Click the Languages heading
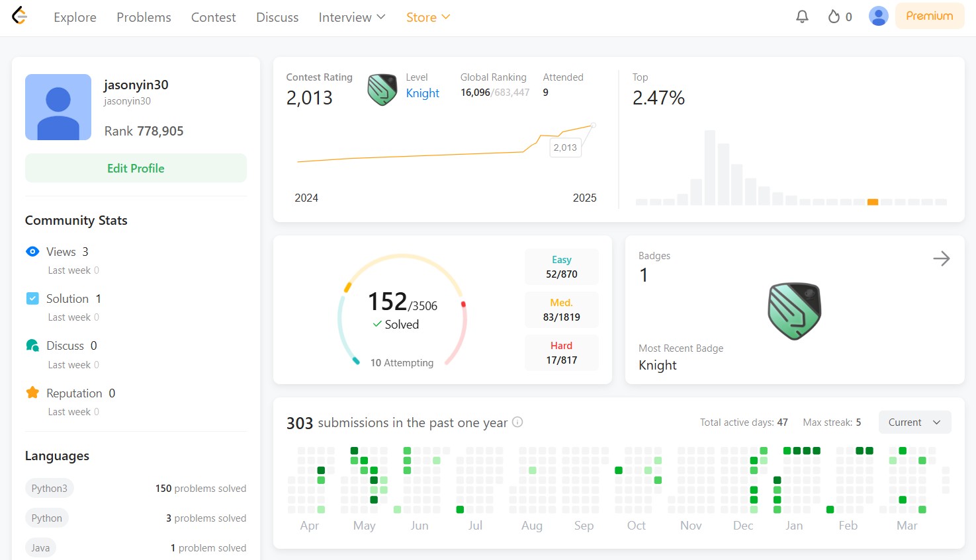 (57, 456)
